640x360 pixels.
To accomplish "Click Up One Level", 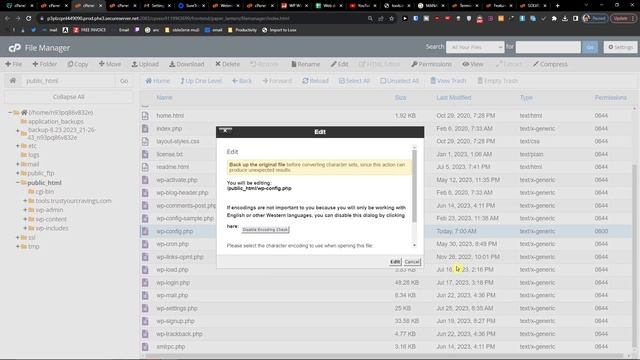I will click(x=201, y=81).
